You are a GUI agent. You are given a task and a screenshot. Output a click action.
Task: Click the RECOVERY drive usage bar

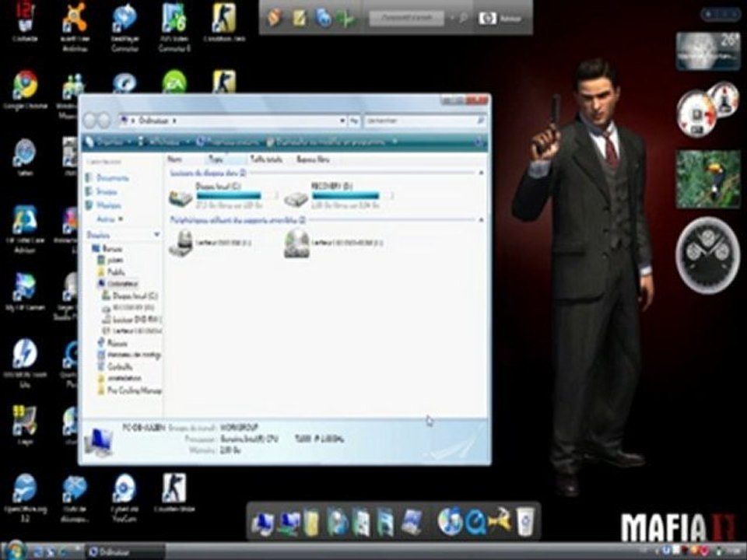(352, 196)
